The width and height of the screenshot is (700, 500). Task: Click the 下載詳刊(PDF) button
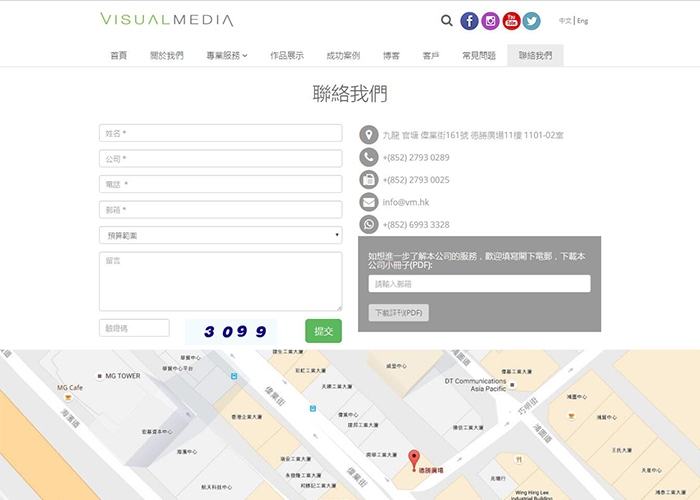click(x=398, y=313)
